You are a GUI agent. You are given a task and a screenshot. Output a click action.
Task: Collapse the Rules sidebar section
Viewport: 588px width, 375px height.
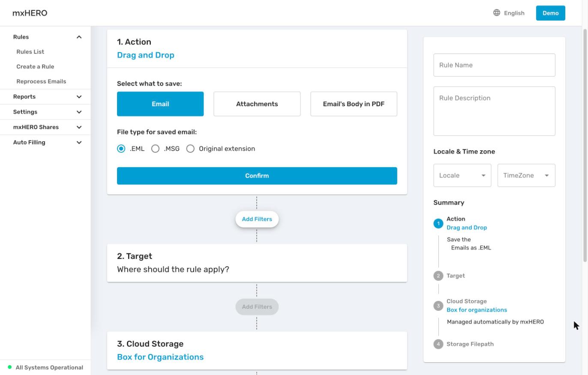79,37
